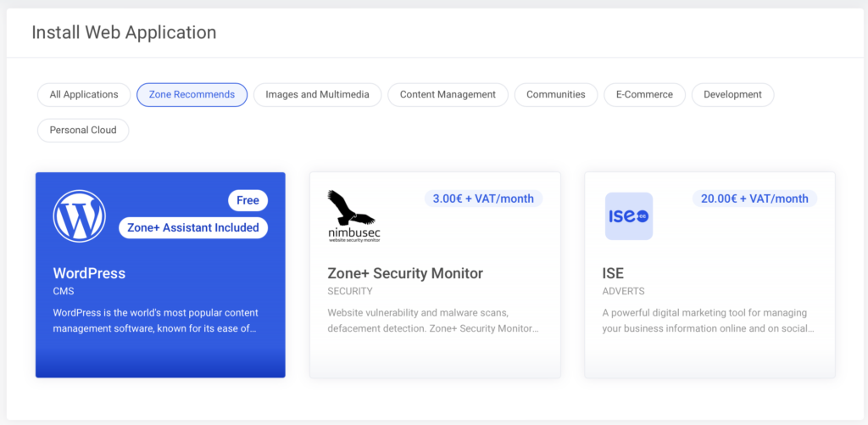Image resolution: width=868 pixels, height=425 pixels.
Task: Click the Free badge on WordPress
Action: coord(248,200)
